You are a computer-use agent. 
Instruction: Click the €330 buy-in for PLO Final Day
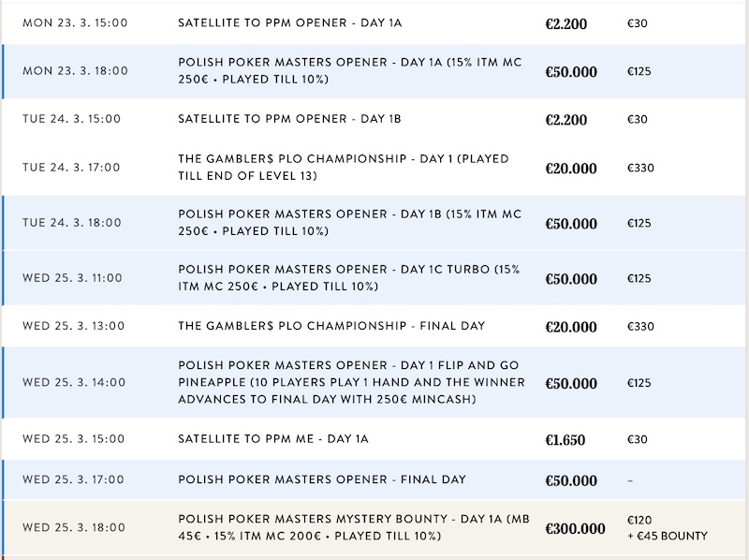point(640,327)
